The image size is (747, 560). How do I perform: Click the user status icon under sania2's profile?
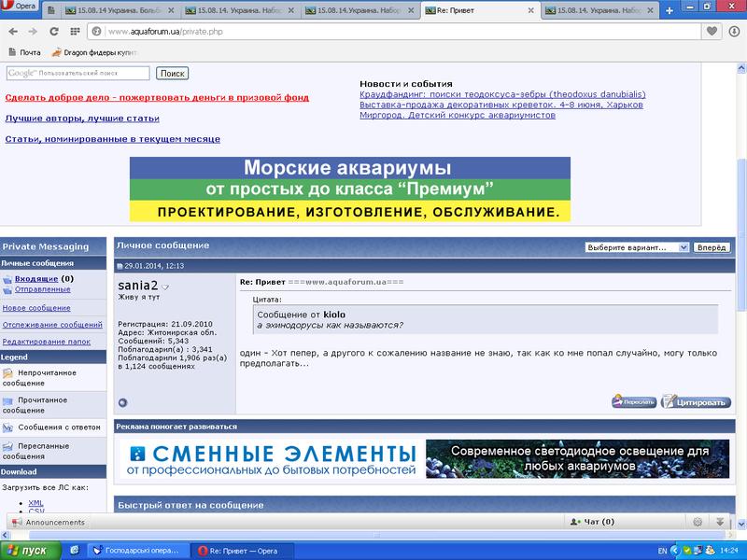pyautogui.click(x=122, y=402)
